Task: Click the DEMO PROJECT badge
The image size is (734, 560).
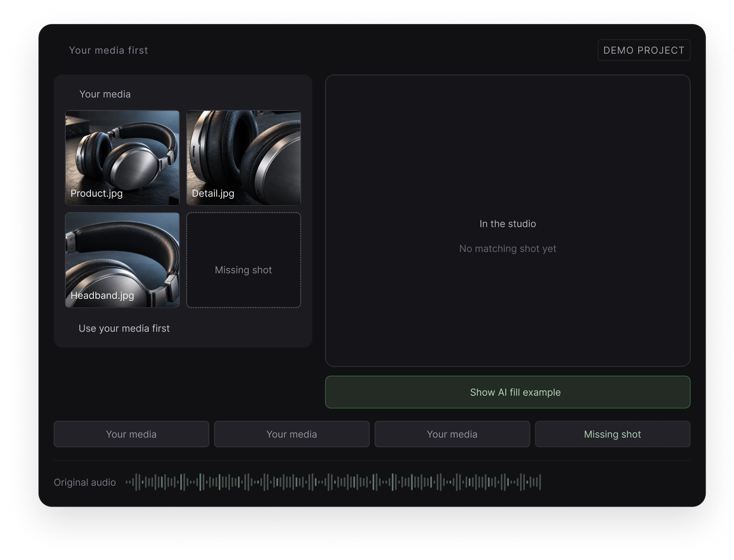Action: click(x=644, y=50)
